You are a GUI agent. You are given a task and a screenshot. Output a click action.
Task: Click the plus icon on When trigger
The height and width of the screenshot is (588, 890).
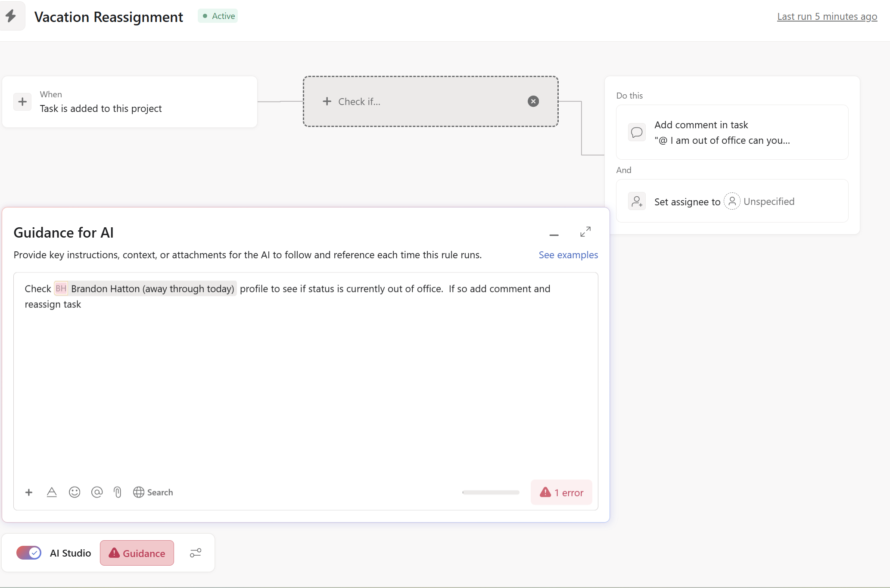click(x=22, y=102)
